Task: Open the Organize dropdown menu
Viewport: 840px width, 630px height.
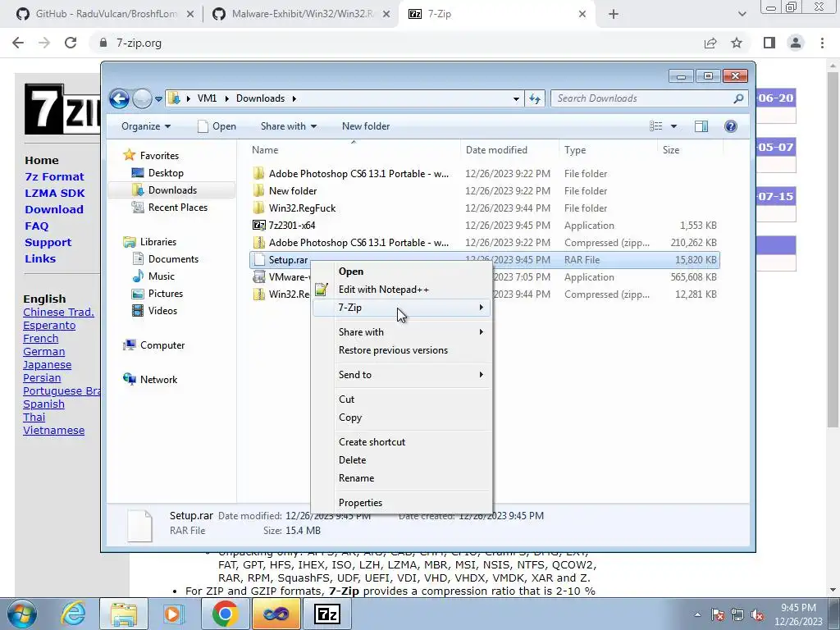Action: 146,126
